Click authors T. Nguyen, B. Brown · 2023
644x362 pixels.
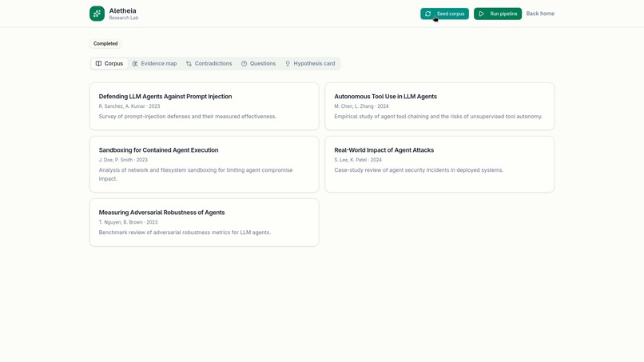(128, 222)
